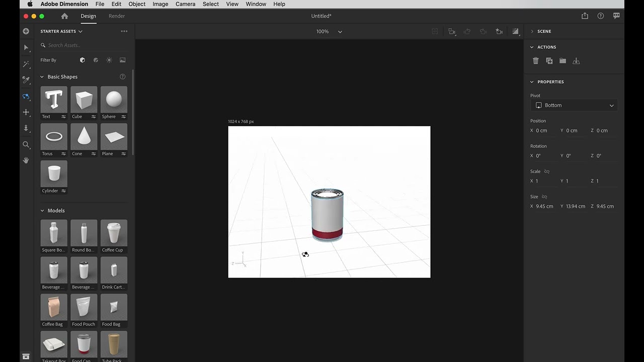The height and width of the screenshot is (362, 644).
Task: Open the File menu
Action: coord(100,4)
